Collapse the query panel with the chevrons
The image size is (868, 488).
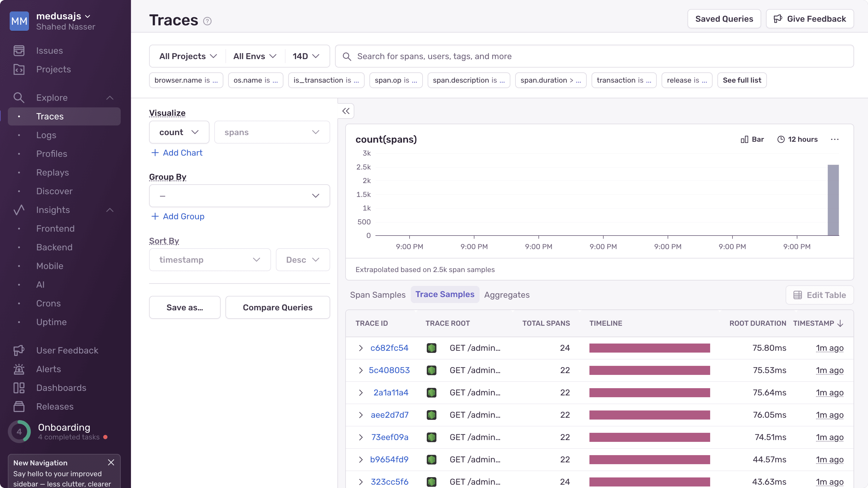pos(346,111)
